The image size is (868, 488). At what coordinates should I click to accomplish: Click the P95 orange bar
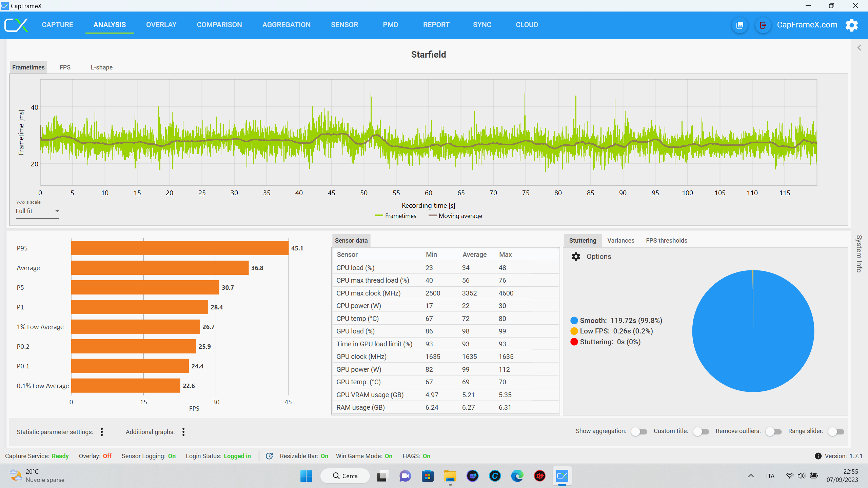click(180, 248)
